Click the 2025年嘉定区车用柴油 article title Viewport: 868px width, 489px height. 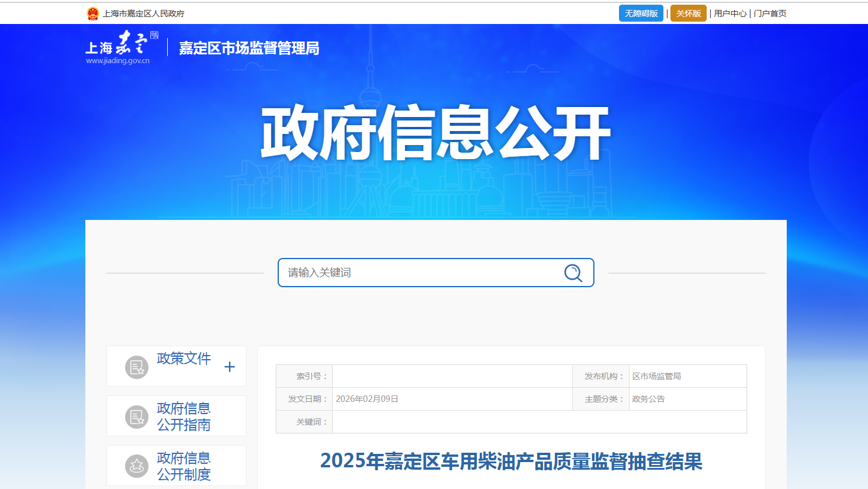coord(511,461)
